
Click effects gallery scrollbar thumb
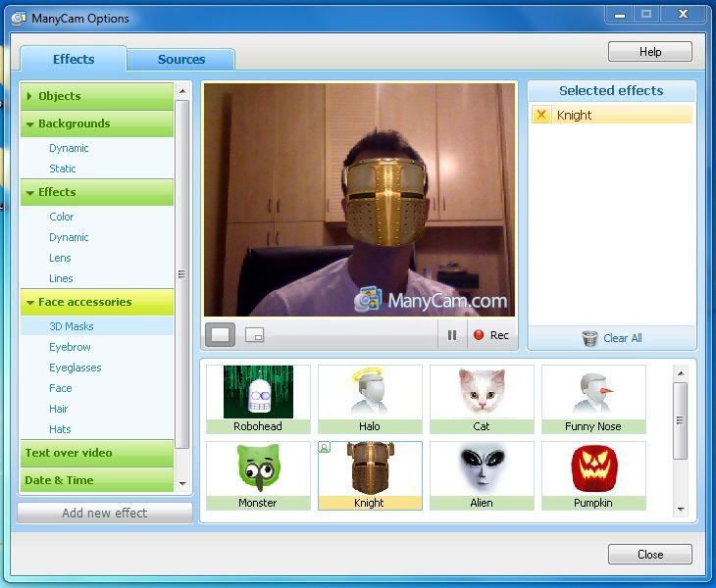[681, 420]
